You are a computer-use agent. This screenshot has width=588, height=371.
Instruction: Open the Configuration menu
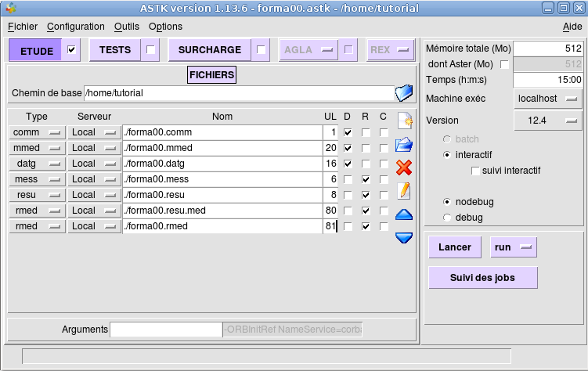coord(75,27)
